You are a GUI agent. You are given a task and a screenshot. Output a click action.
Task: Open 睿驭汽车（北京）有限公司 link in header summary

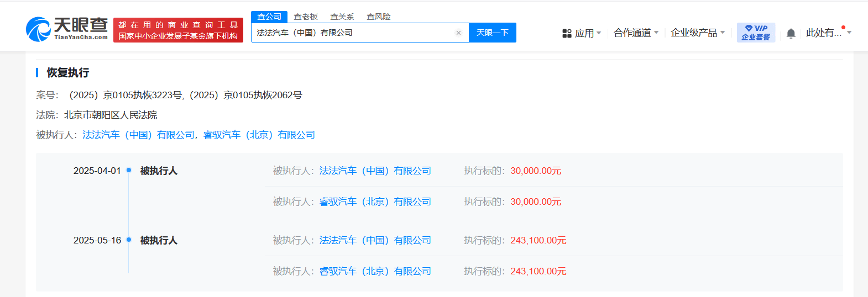[259, 135]
